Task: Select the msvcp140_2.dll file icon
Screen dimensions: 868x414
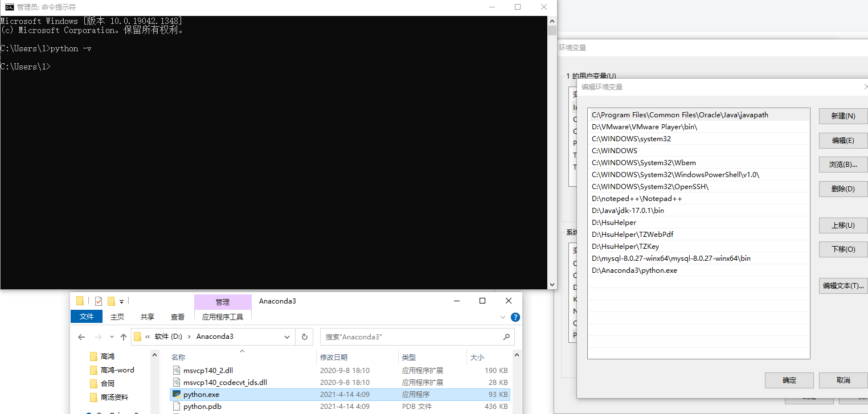Action: [177, 370]
